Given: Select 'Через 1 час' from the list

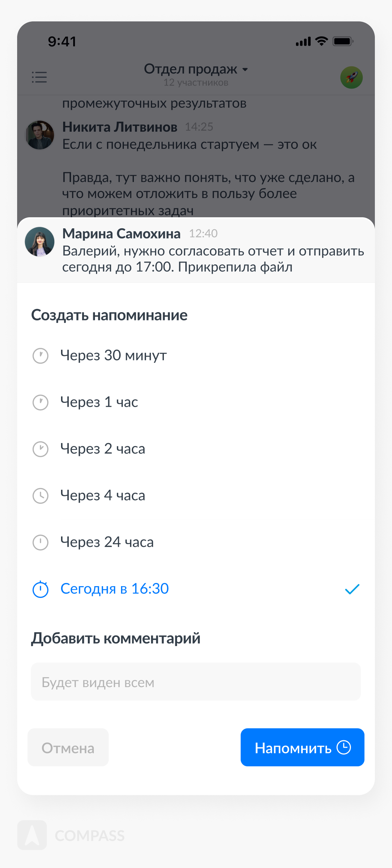Looking at the screenshot, I should pyautogui.click(x=99, y=402).
